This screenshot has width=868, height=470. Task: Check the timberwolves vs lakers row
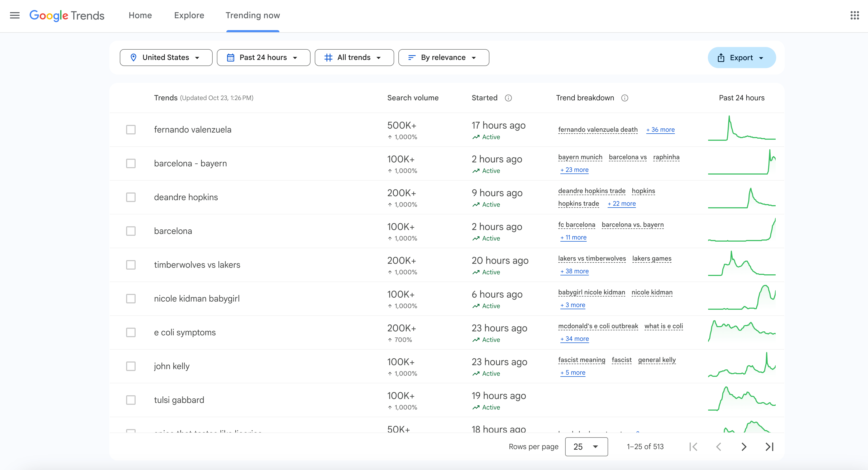click(x=131, y=265)
